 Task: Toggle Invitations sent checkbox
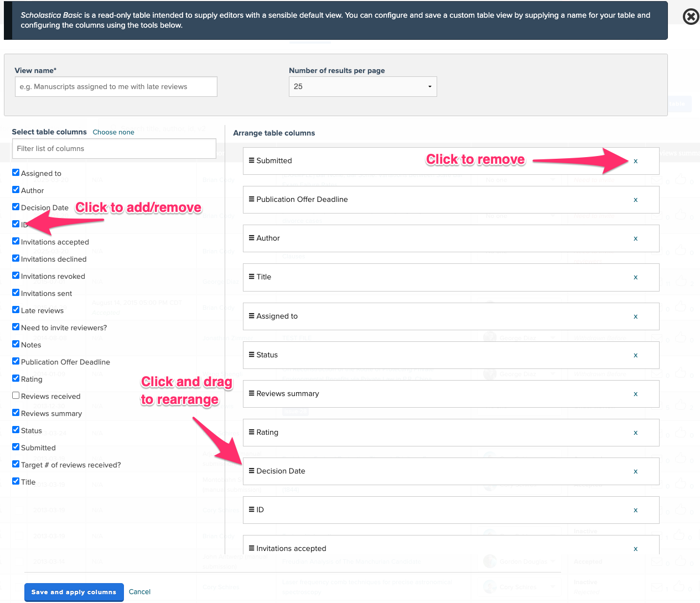[16, 293]
